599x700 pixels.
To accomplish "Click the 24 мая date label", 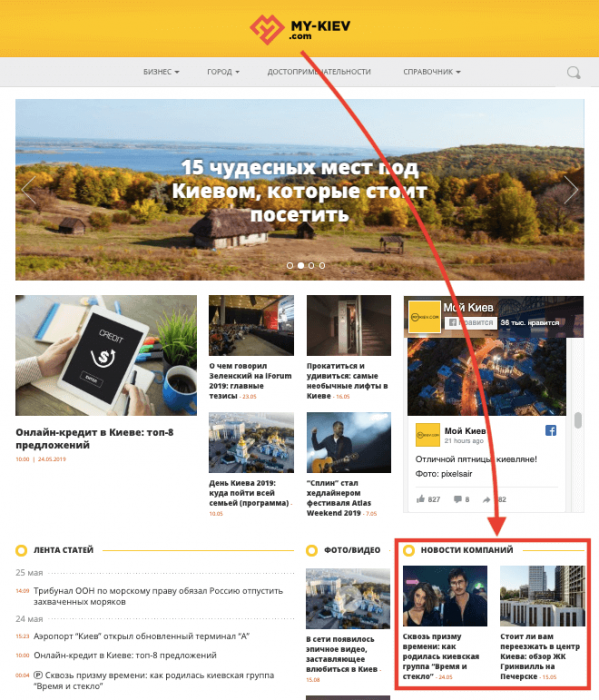I will (x=29, y=619).
